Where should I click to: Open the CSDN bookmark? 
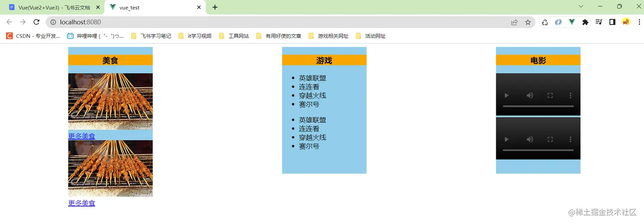coord(33,36)
